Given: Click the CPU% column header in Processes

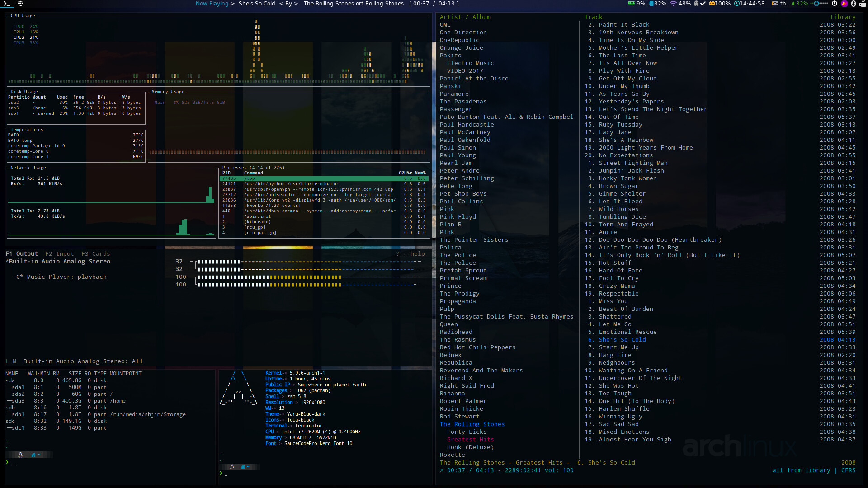Looking at the screenshot, I should (x=405, y=173).
